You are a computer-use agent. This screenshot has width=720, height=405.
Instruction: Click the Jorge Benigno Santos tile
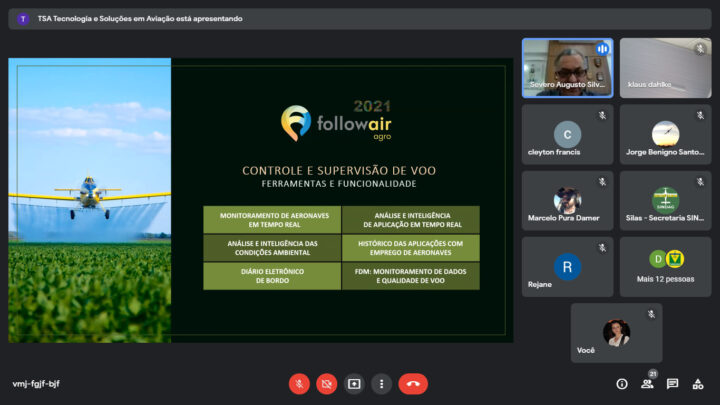click(665, 134)
